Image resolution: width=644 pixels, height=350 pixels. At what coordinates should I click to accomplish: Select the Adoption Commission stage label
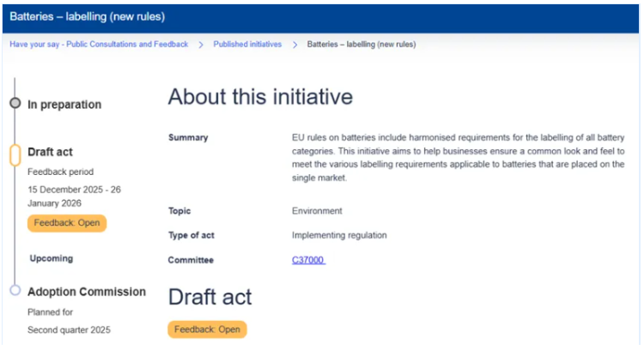pyautogui.click(x=87, y=292)
